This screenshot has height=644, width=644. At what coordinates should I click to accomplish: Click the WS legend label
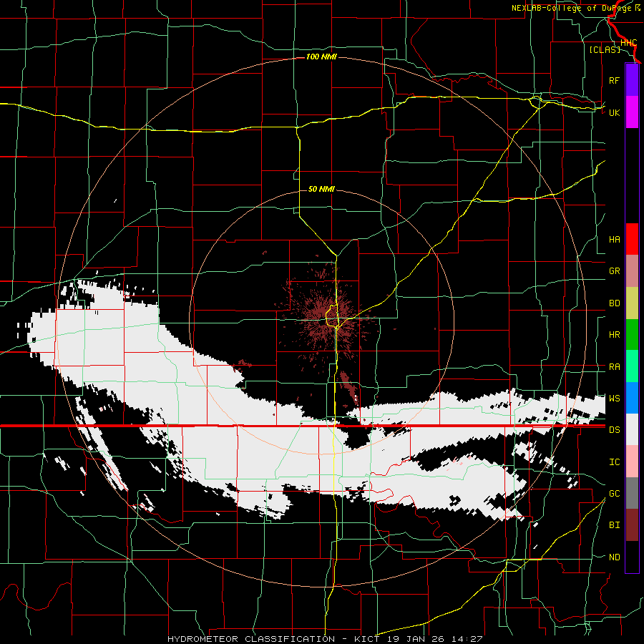[x=615, y=398]
